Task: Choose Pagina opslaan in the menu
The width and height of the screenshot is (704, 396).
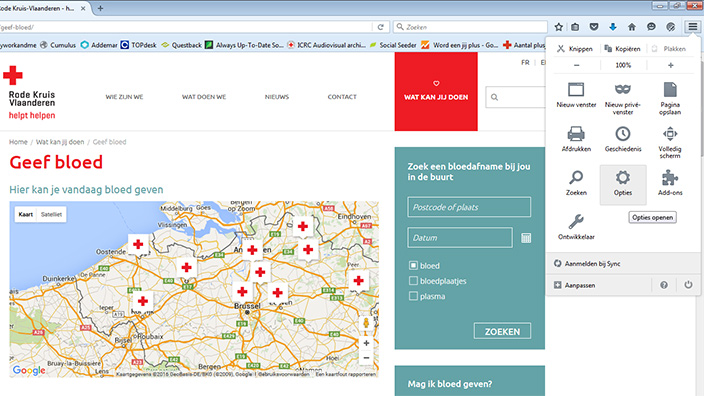Action: (x=670, y=98)
